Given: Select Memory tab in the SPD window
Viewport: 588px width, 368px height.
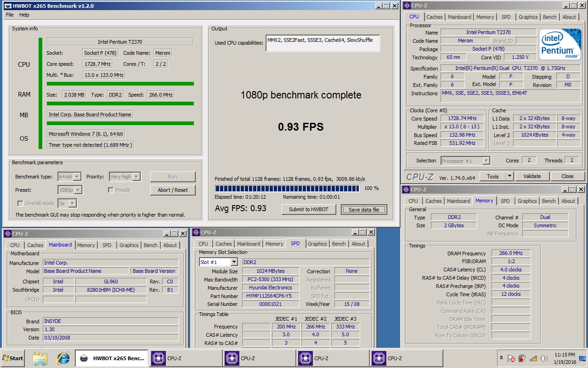Looking at the screenshot, I should pos(274,244).
